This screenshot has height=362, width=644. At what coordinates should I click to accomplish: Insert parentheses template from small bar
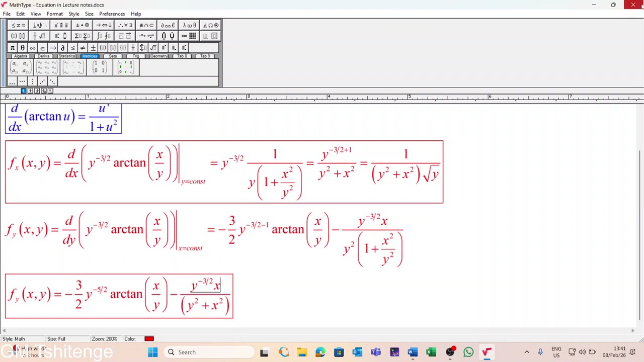click(103, 48)
